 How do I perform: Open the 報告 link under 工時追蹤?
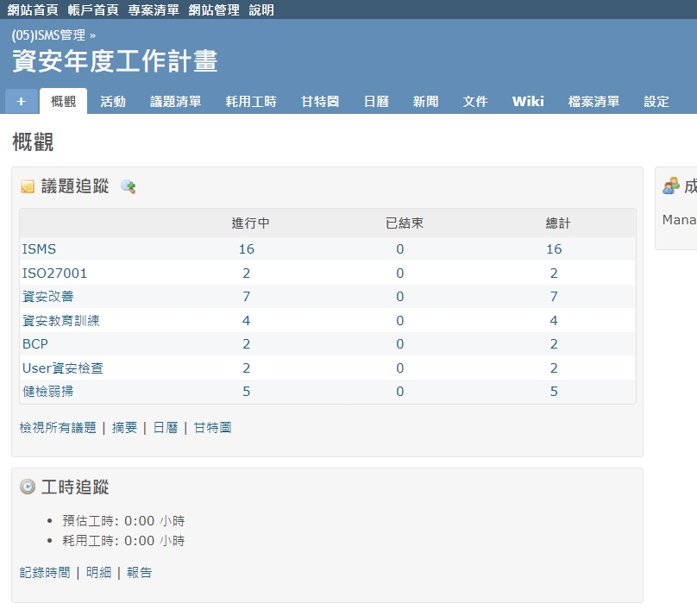coord(139,572)
